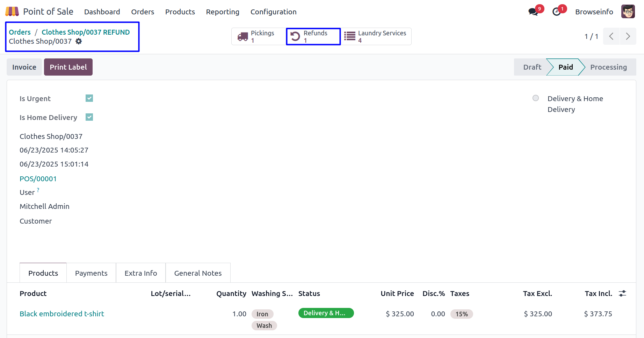Toggle the Is Urgent checkbox
The height and width of the screenshot is (338, 644).
pyautogui.click(x=89, y=98)
